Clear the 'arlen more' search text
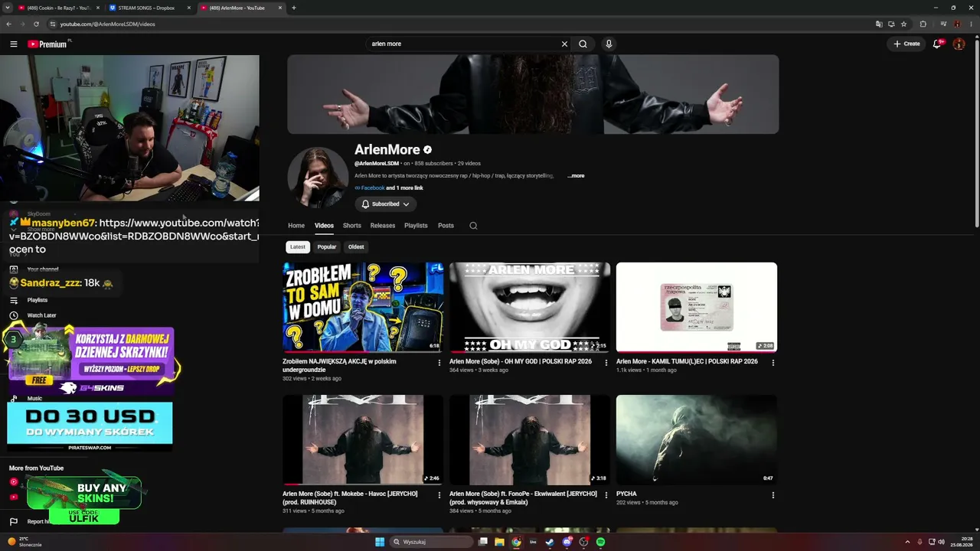 (x=564, y=44)
